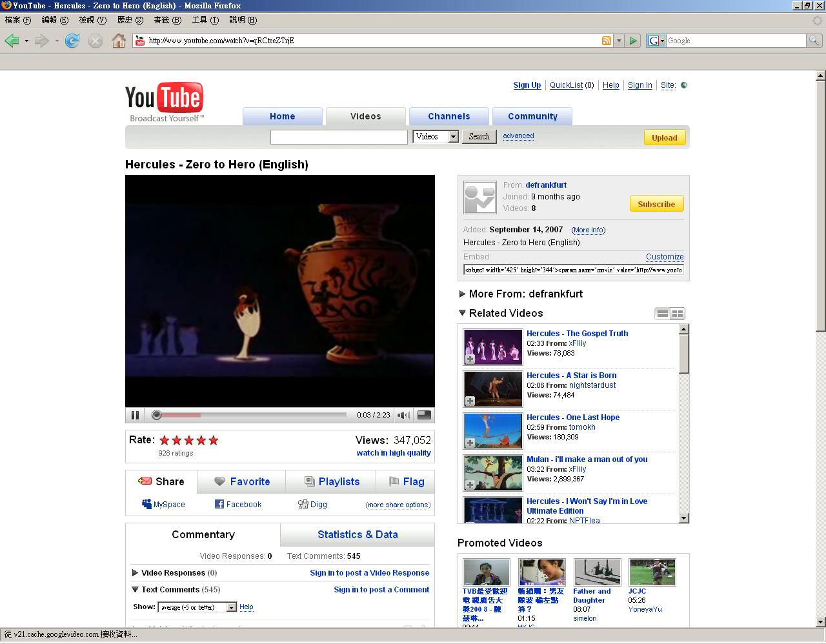Click the Firefox Forward arrow button
This screenshot has height=644, width=826.
click(x=42, y=41)
